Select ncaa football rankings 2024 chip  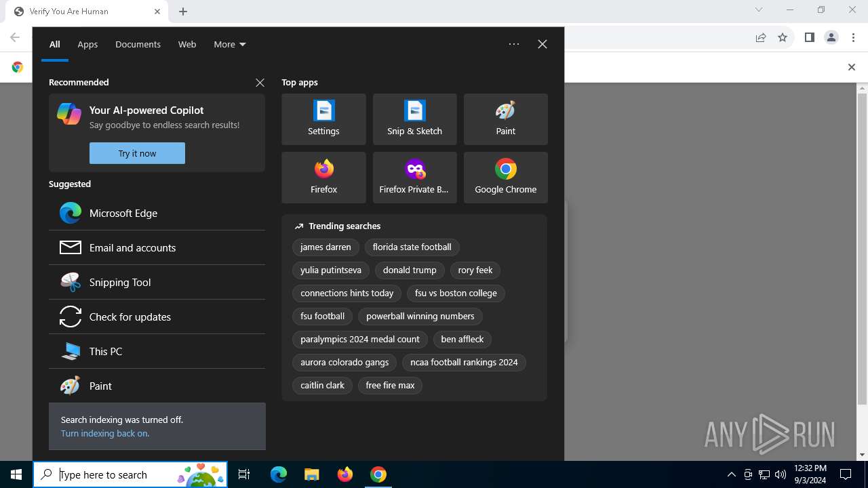coord(464,363)
